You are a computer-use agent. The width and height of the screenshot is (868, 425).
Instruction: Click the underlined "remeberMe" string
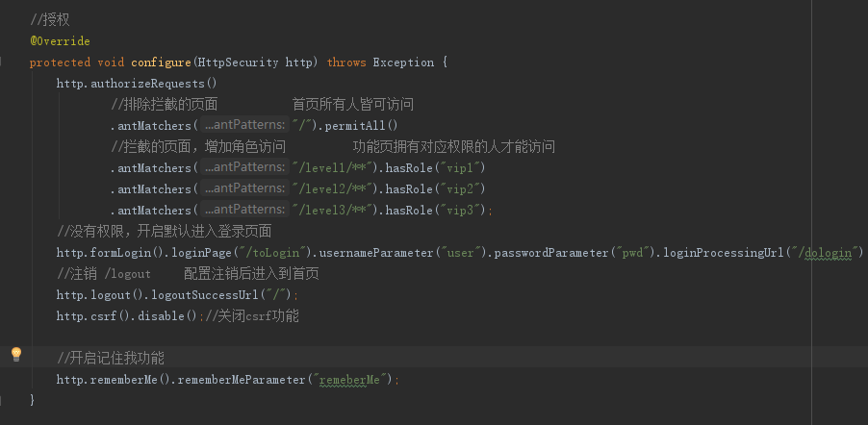pos(351,380)
